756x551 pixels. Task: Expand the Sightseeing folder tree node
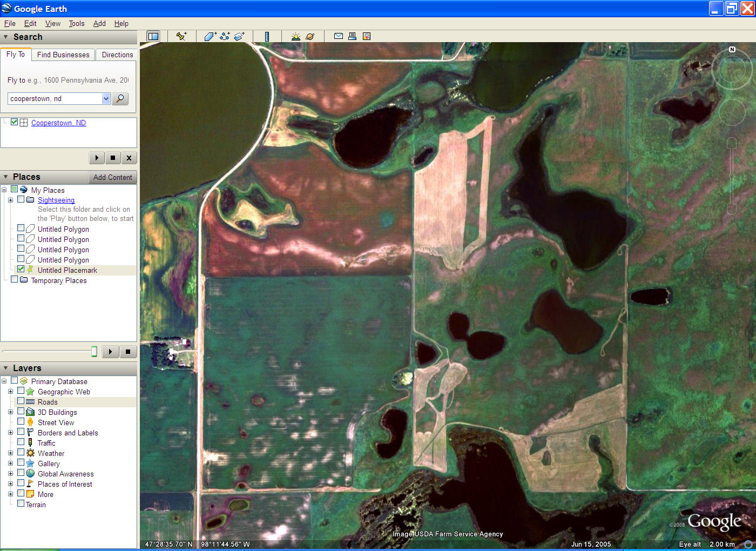[10, 200]
